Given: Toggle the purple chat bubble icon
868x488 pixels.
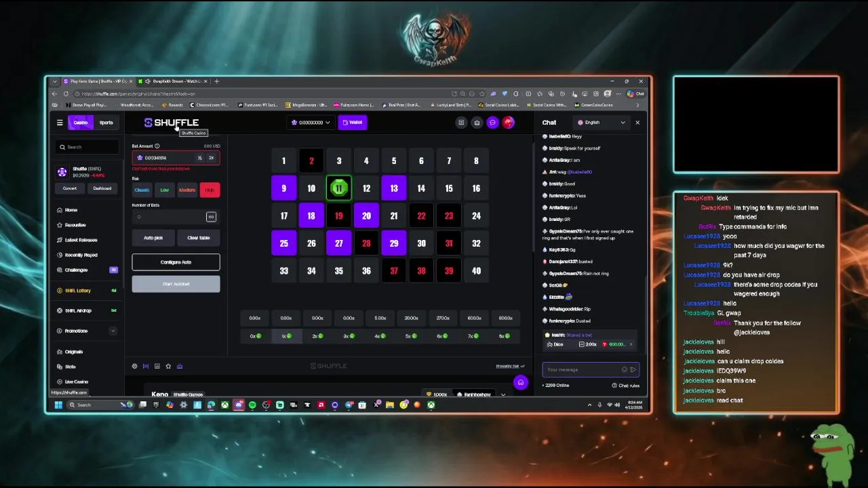Looking at the screenshot, I should coord(492,123).
